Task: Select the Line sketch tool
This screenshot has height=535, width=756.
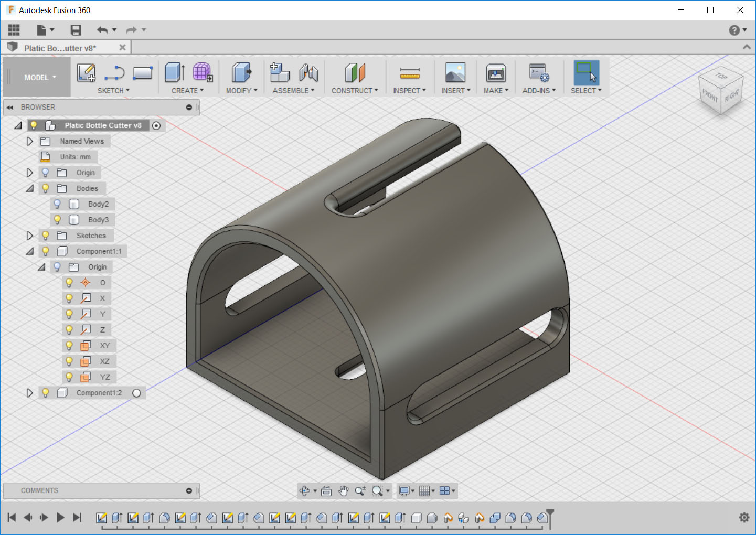Action: (x=114, y=72)
